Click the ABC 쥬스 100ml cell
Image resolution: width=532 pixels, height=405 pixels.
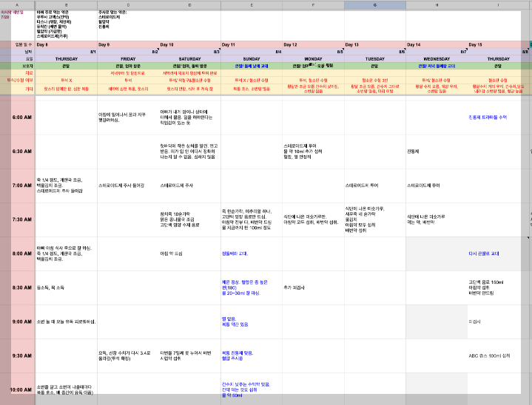pyautogui.click(x=499, y=355)
